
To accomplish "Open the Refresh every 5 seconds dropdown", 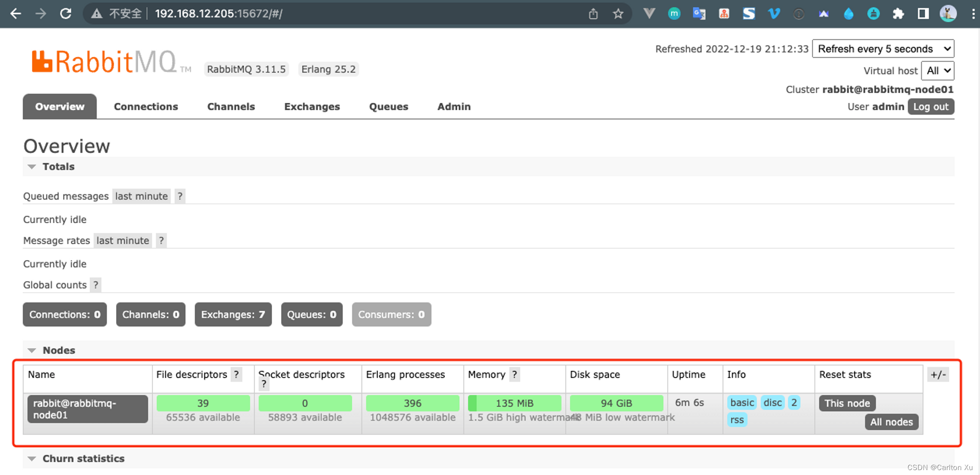I will [x=883, y=49].
